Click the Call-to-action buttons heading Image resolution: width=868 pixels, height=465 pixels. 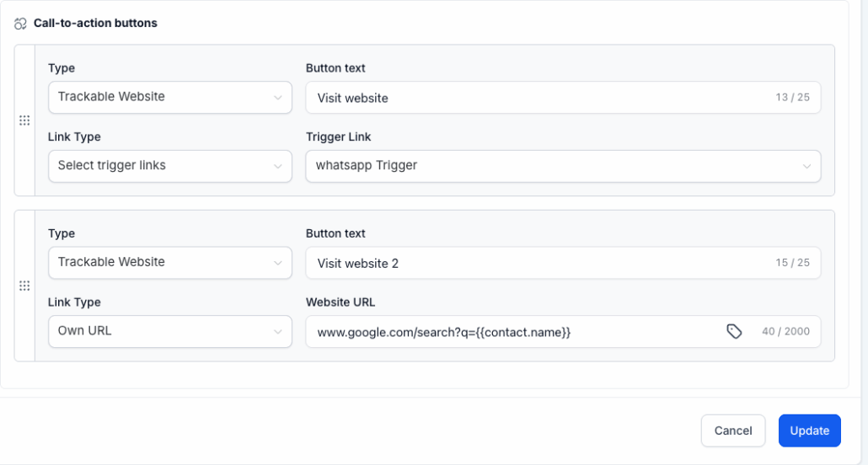[x=95, y=24]
